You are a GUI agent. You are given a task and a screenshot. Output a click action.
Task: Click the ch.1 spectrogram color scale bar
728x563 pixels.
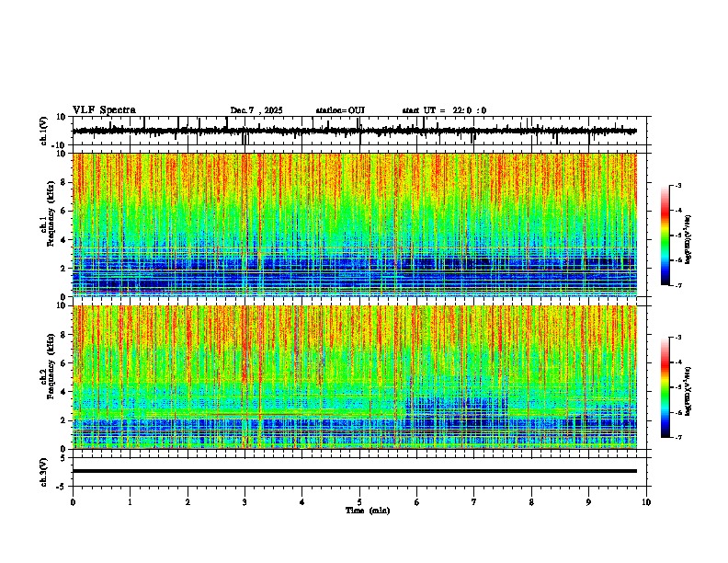[665, 236]
